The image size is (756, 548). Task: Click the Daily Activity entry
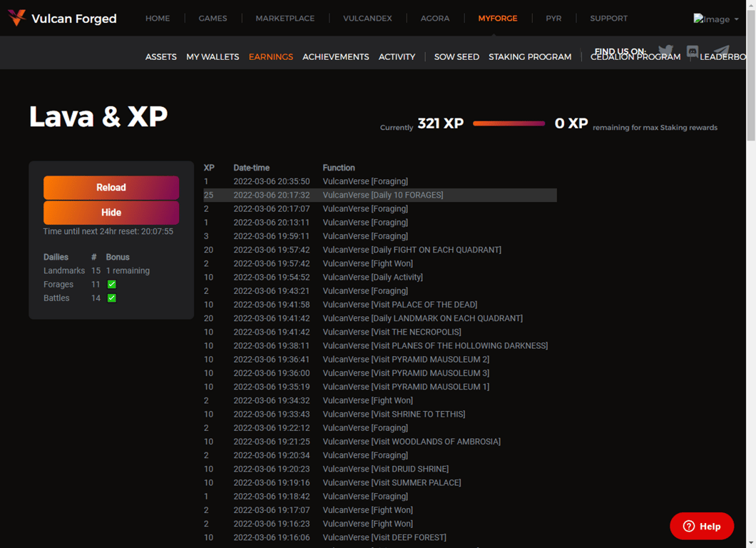(x=373, y=278)
